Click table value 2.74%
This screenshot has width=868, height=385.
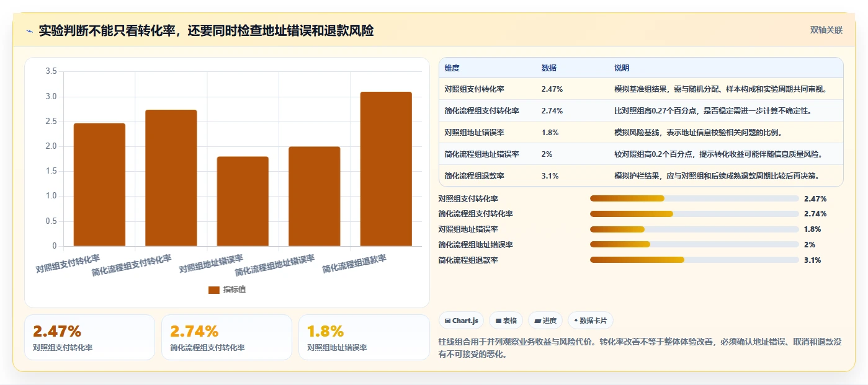[552, 111]
